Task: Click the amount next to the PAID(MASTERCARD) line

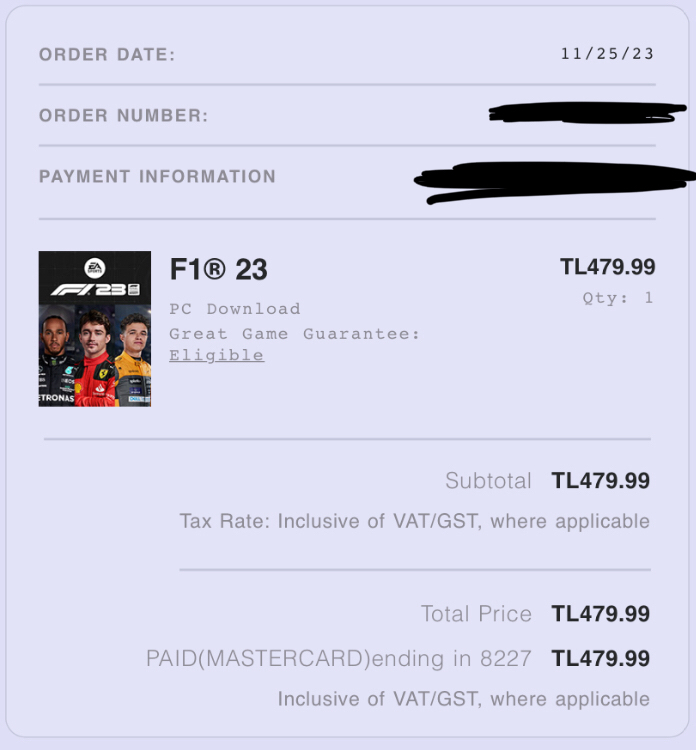Action: coord(600,659)
